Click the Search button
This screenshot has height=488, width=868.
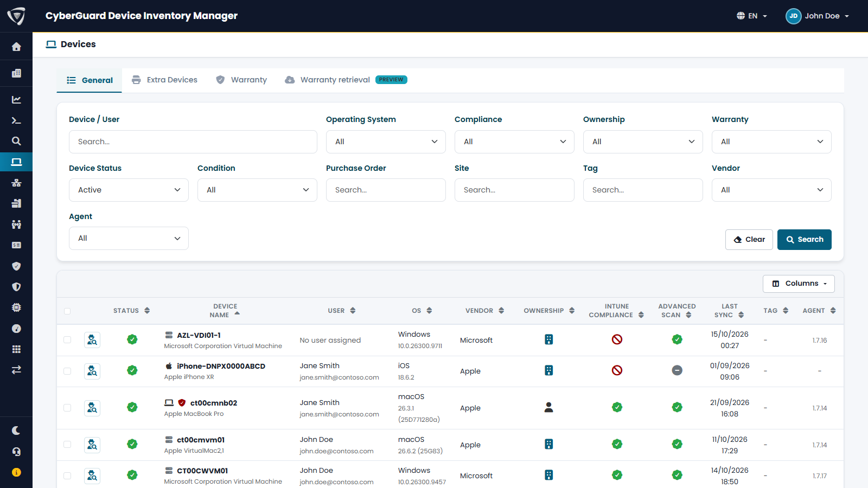point(805,240)
